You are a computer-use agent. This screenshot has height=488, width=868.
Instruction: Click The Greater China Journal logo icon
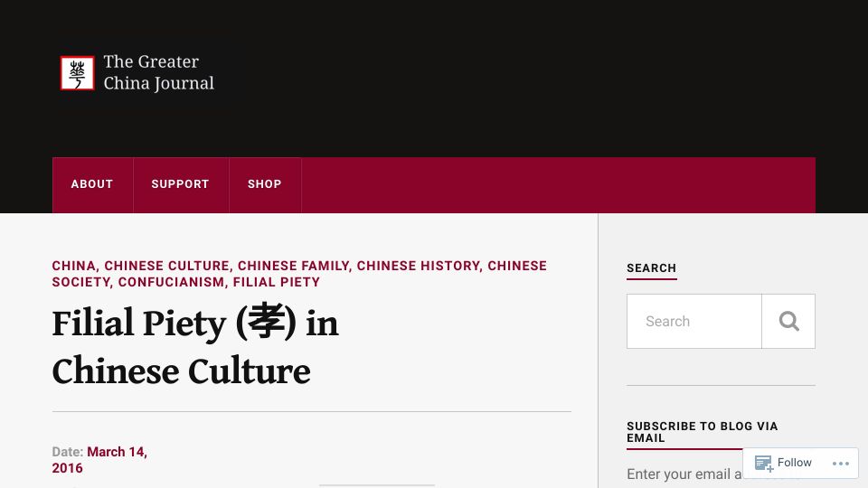77,73
